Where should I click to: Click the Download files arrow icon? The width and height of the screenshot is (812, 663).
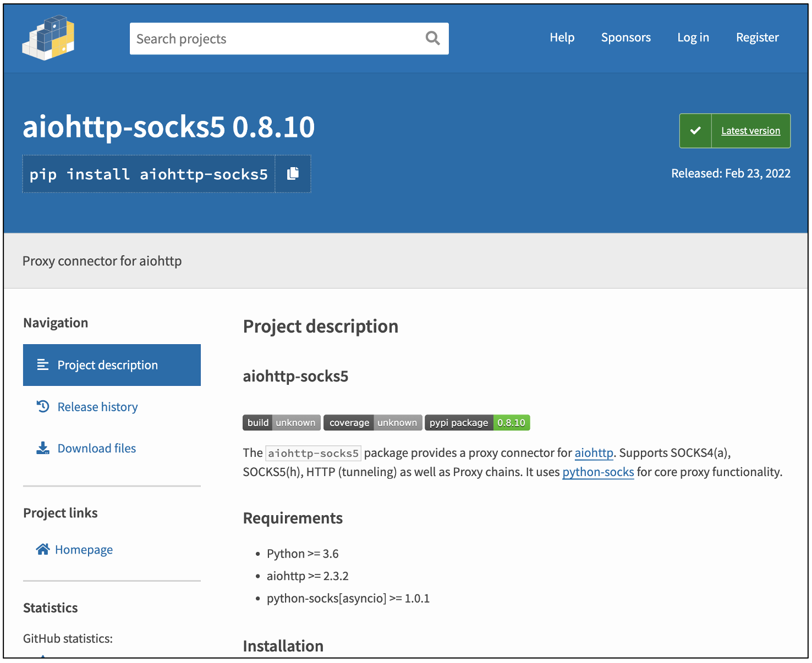(43, 449)
